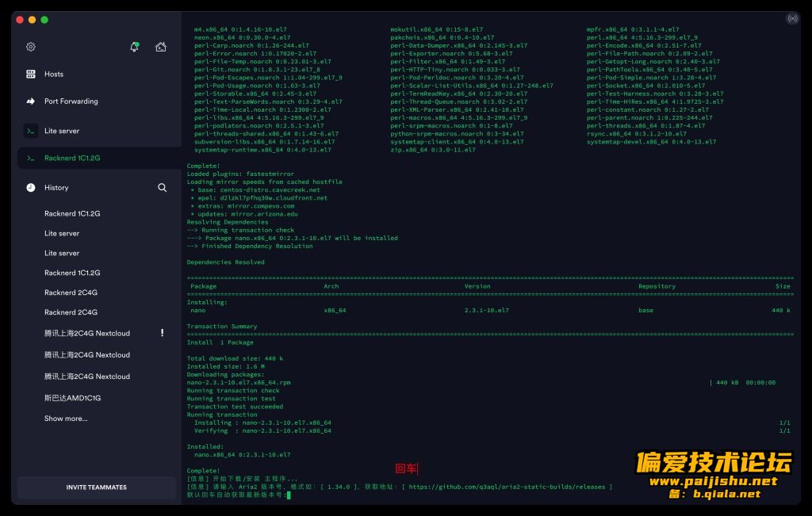The height and width of the screenshot is (516, 812).
Task: Click the yellow minimize window button
Action: (32, 20)
